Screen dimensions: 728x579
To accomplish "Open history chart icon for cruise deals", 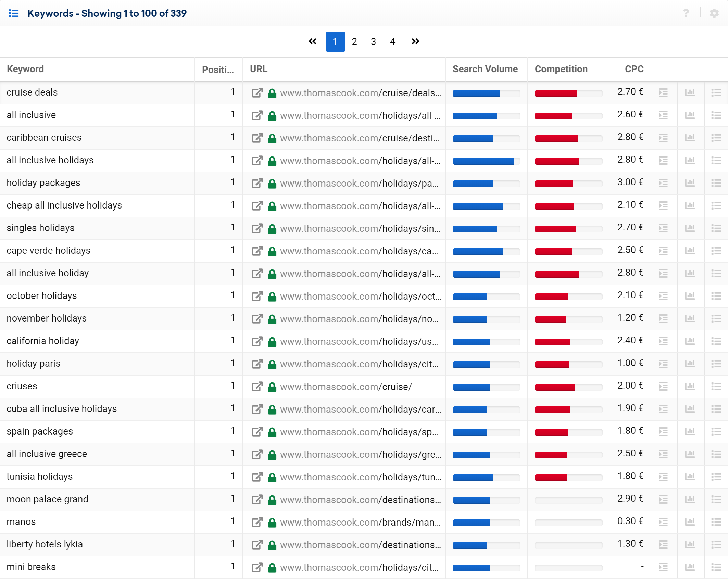I will [690, 92].
